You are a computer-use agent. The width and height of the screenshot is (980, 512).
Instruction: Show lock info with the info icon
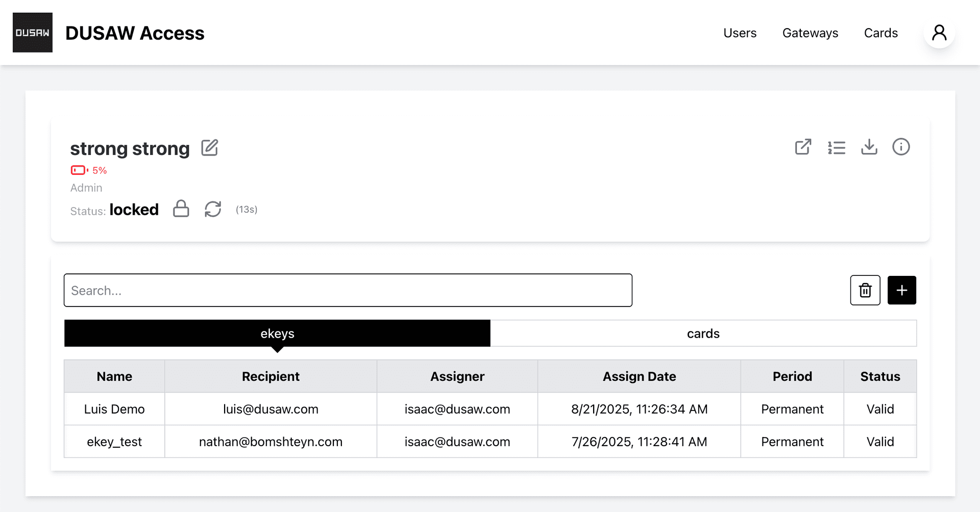click(901, 147)
